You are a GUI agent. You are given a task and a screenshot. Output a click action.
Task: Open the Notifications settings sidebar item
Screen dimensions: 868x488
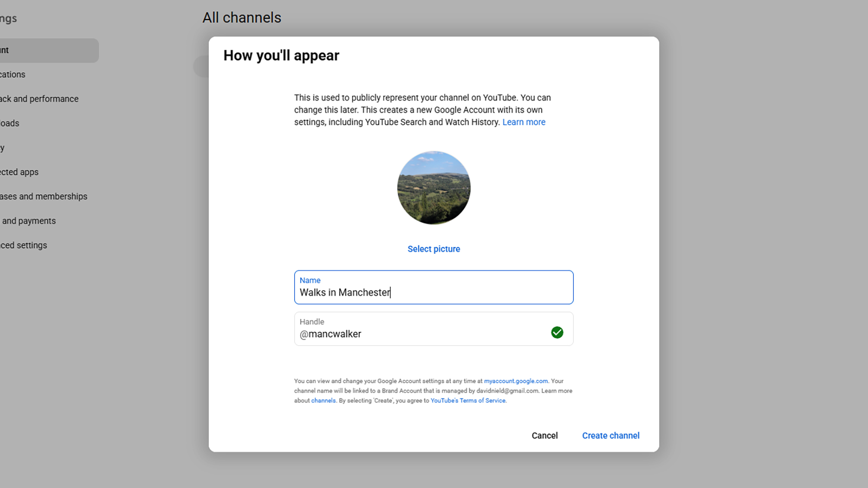[13, 75]
